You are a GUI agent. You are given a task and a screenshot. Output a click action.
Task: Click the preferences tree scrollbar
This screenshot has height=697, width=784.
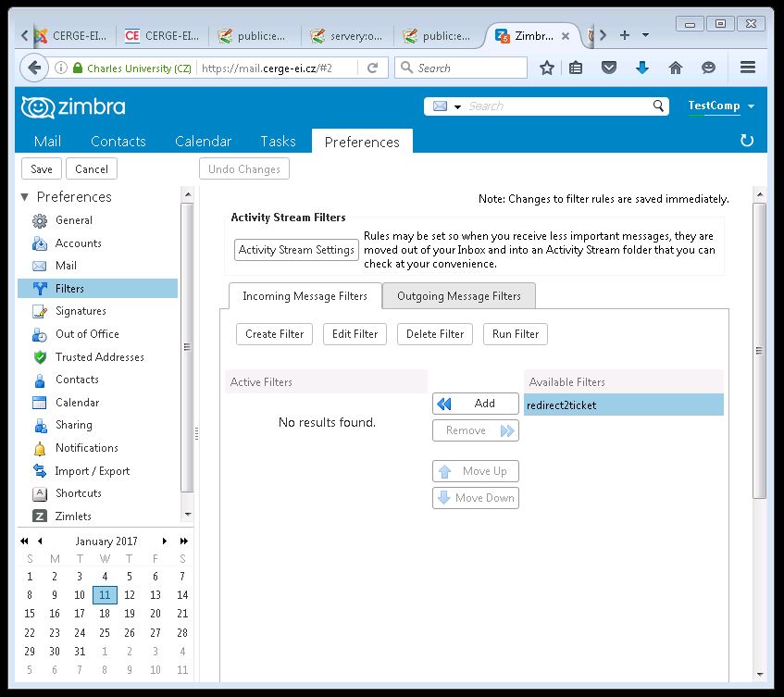[187, 347]
